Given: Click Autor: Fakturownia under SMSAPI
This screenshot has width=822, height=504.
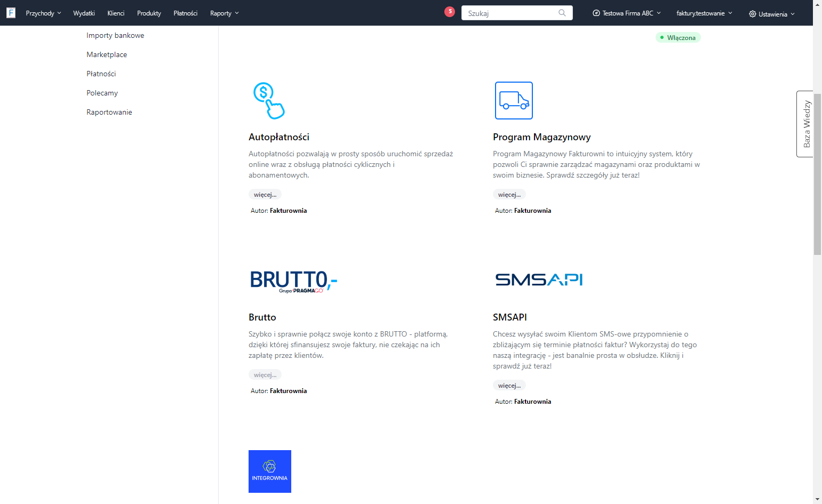Looking at the screenshot, I should click(523, 402).
